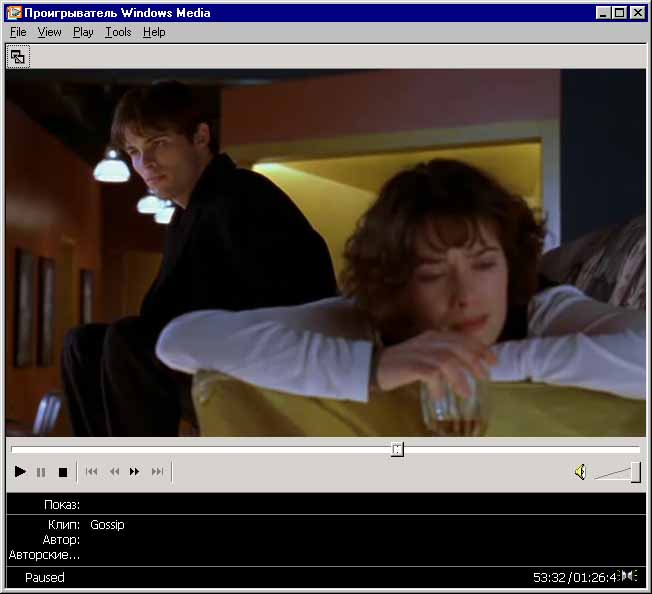Open the File menu
Image resolution: width=652 pixels, height=594 pixels.
click(x=18, y=32)
